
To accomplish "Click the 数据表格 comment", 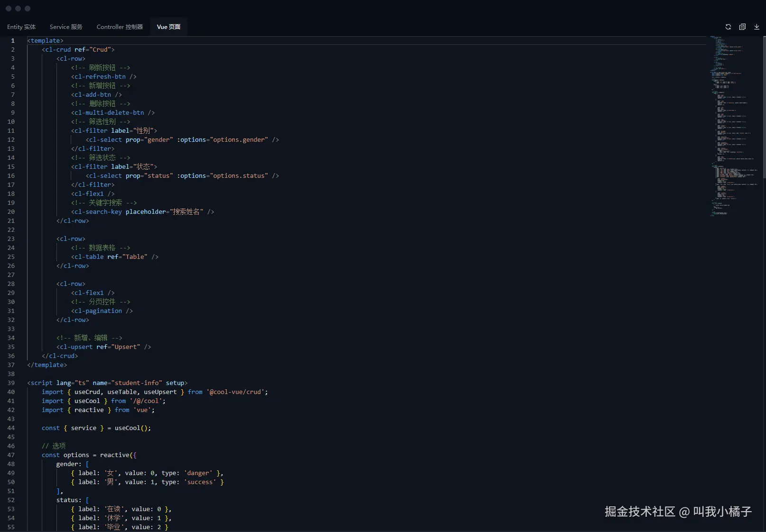I will [x=101, y=248].
